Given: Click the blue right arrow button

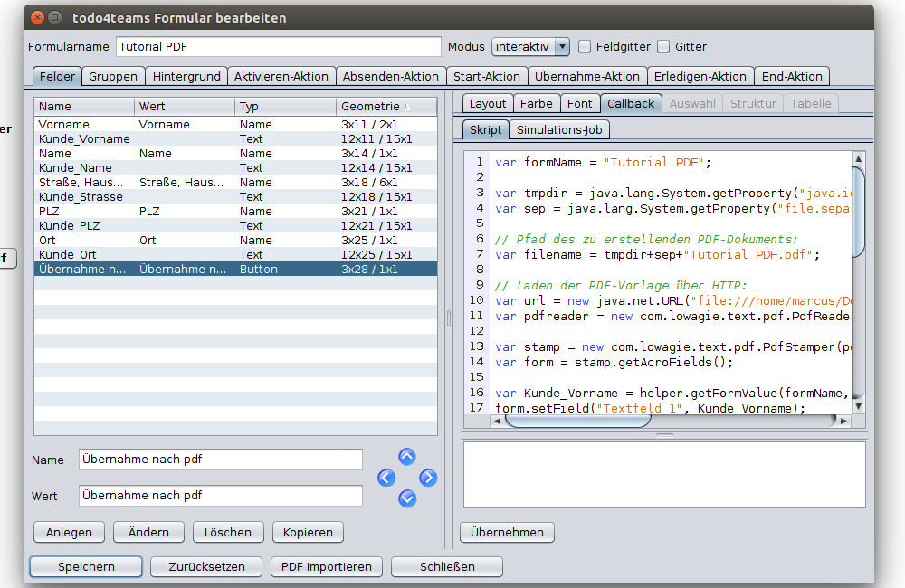Looking at the screenshot, I should tap(428, 478).
